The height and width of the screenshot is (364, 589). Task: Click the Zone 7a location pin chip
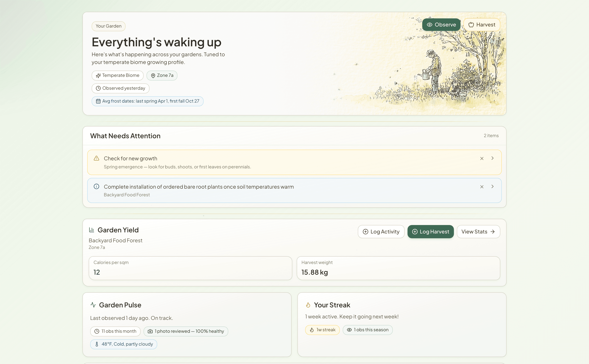(x=162, y=76)
